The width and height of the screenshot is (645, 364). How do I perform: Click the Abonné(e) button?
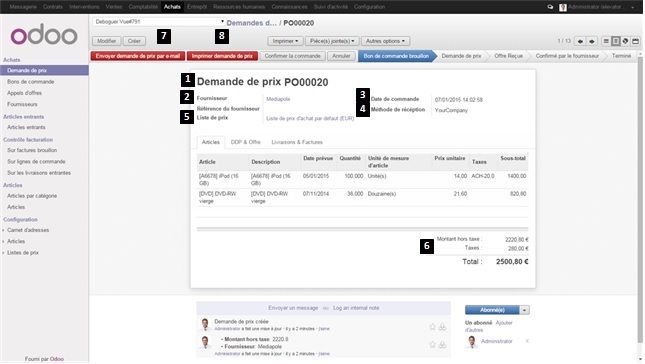click(492, 310)
